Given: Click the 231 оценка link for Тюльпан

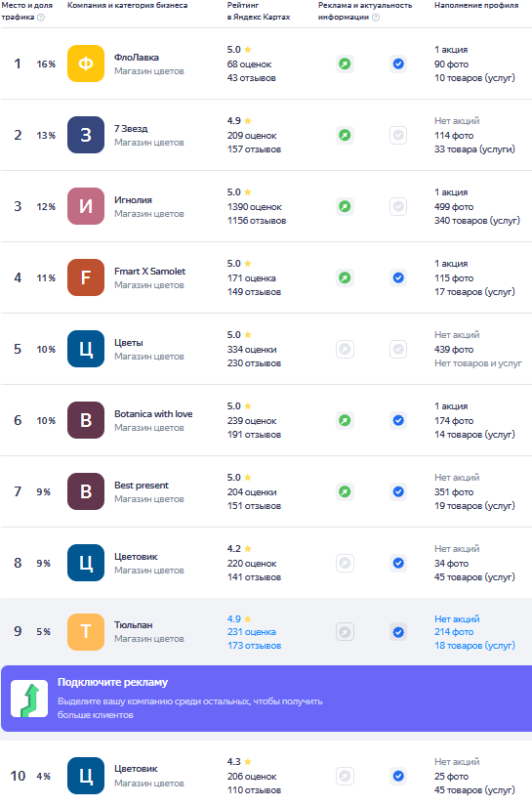Looking at the screenshot, I should [252, 632].
